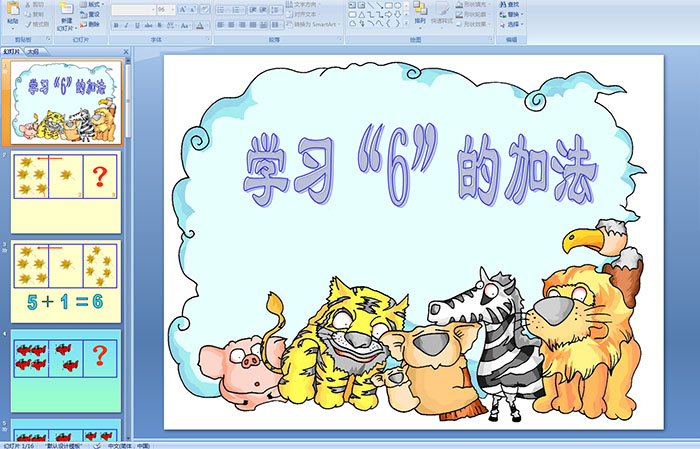Click the Grow Font icon
Viewport: 700px width, 449px height.
183,10
